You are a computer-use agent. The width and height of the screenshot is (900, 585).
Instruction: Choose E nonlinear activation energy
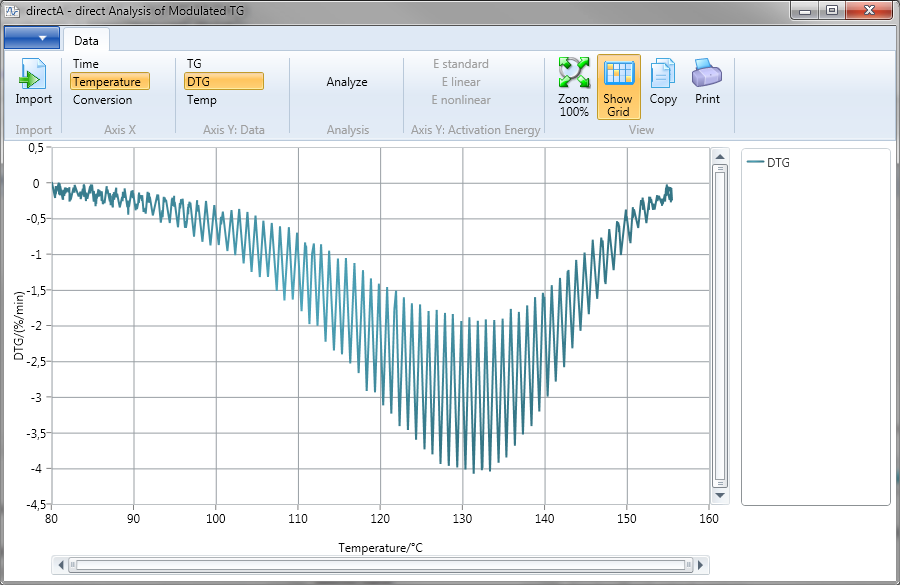pyautogui.click(x=461, y=100)
